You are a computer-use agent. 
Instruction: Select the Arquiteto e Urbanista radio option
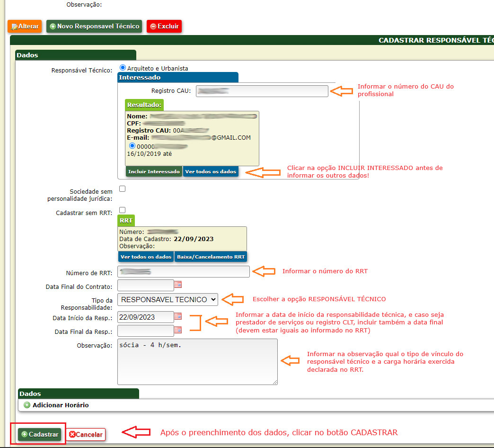pos(123,68)
